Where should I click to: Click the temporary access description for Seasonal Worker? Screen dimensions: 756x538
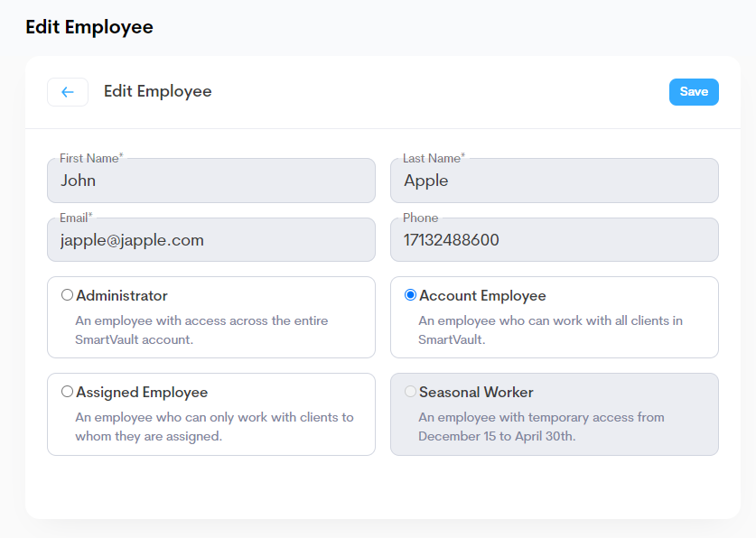point(540,426)
